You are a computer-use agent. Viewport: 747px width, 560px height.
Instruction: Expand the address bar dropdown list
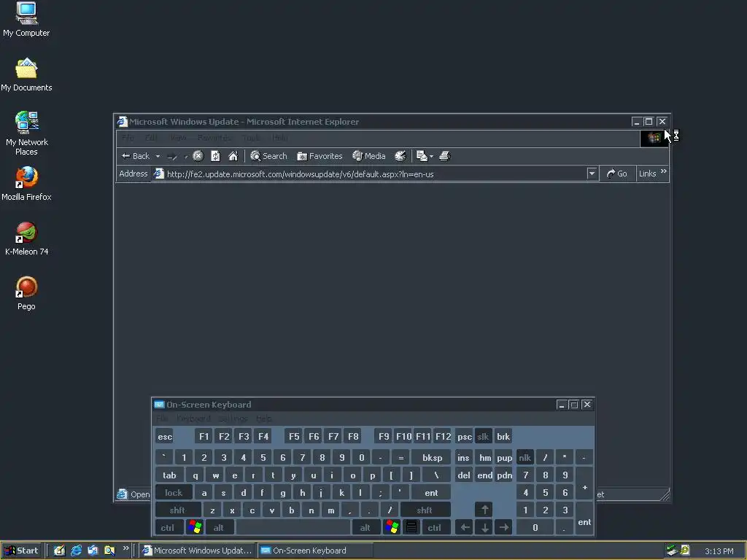(x=592, y=174)
